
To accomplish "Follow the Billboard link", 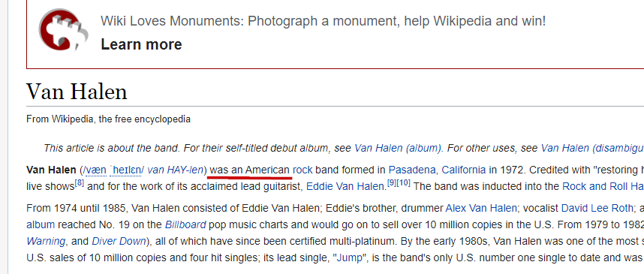I will point(185,224).
